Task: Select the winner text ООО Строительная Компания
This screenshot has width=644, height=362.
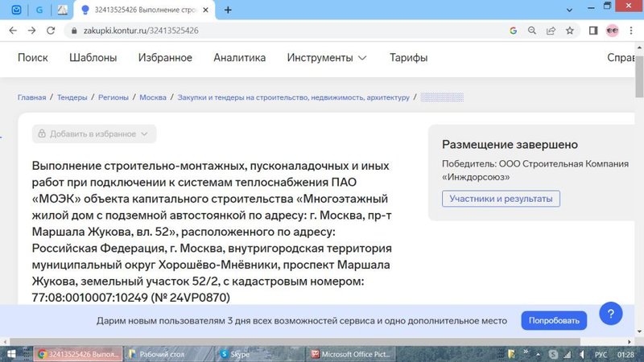Action: 564,164
